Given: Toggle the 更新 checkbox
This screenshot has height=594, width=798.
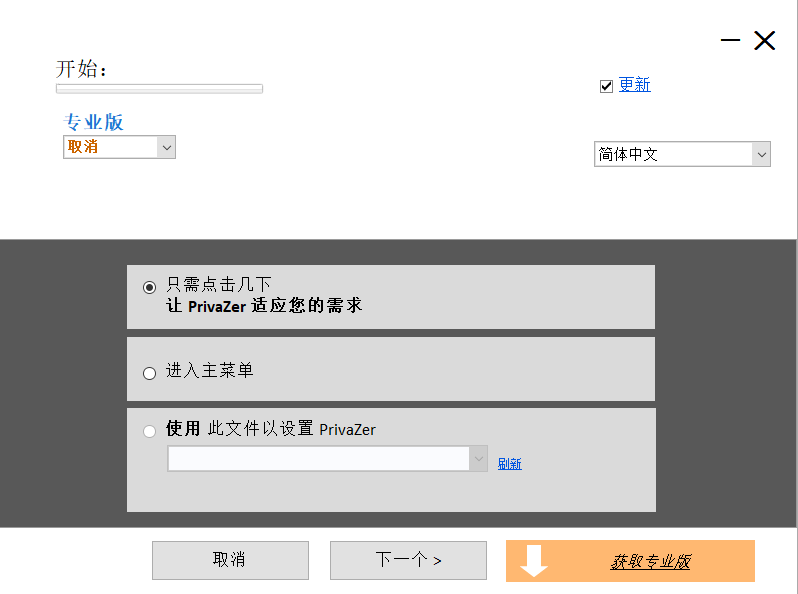Looking at the screenshot, I should tap(606, 86).
